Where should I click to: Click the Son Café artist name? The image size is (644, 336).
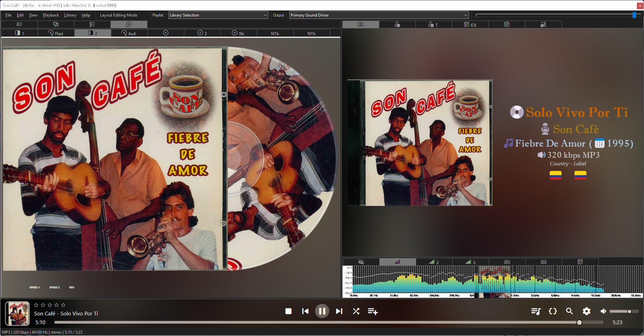(x=576, y=129)
